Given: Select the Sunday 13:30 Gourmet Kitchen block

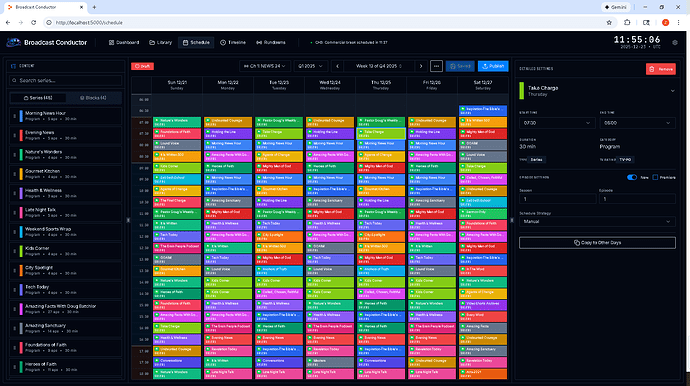Looking at the screenshot, I should (x=177, y=271).
